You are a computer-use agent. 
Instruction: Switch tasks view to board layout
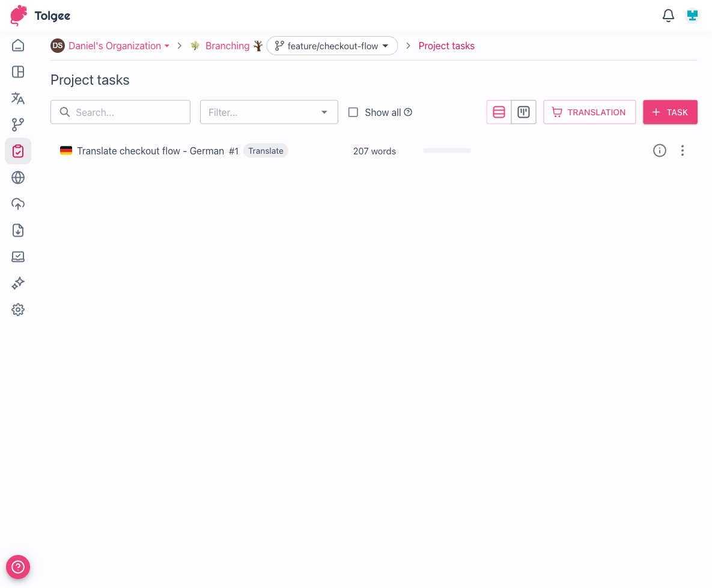(523, 112)
